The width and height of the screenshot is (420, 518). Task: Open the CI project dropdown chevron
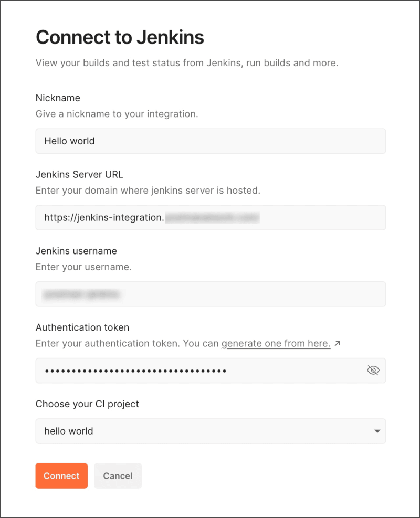(x=377, y=431)
